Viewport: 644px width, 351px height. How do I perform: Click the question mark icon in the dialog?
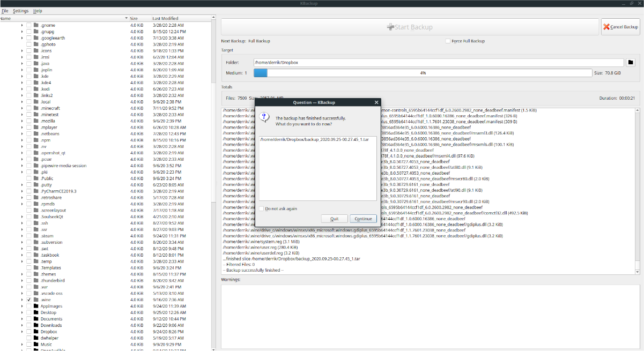point(264,117)
